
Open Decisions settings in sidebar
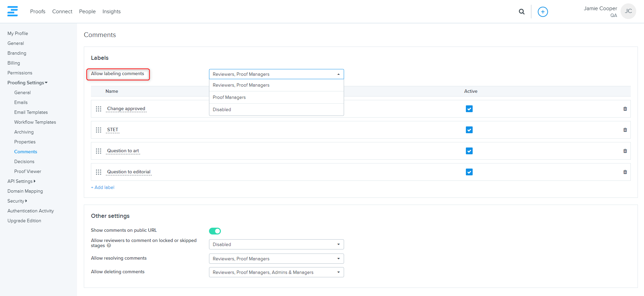click(24, 161)
